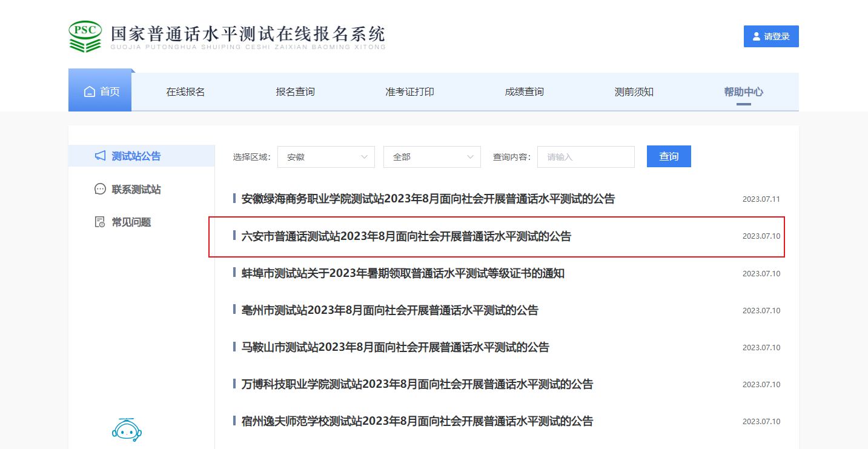The image size is (868, 449).
Task: Click the 查询 search button
Action: pos(669,156)
